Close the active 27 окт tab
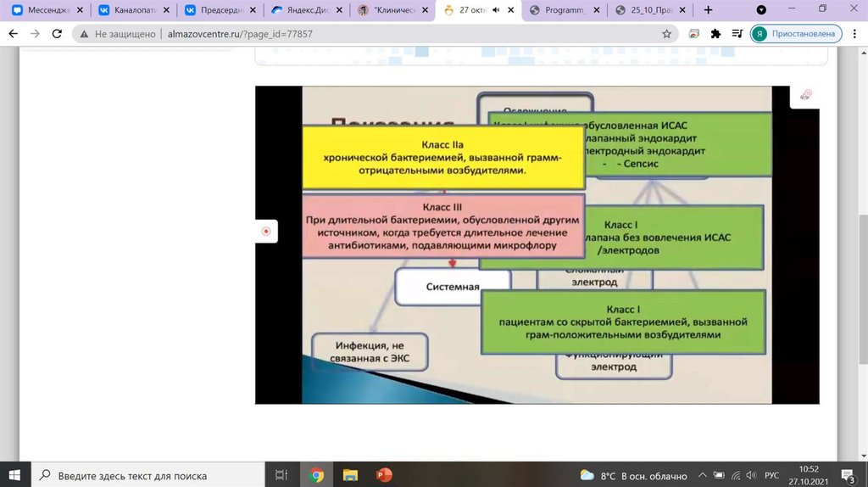The height and width of the screenshot is (487, 868). point(511,10)
